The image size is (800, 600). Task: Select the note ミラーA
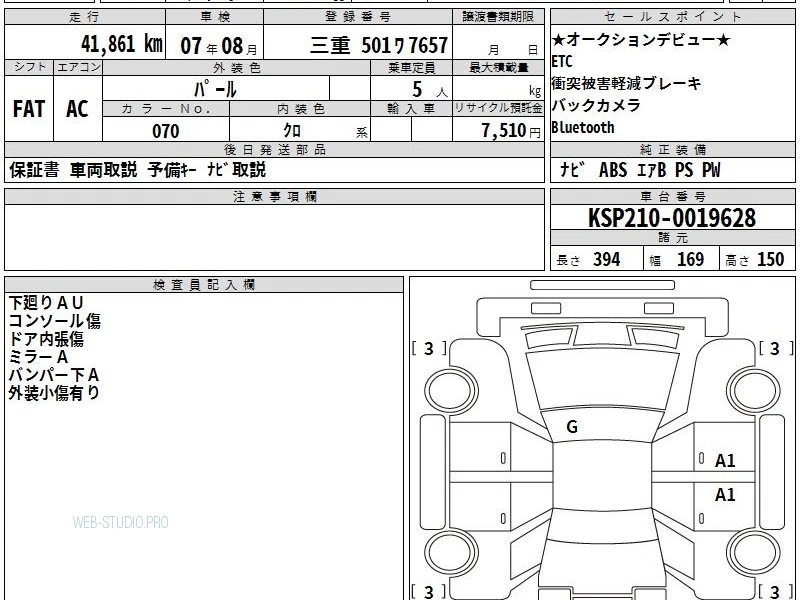(x=38, y=357)
